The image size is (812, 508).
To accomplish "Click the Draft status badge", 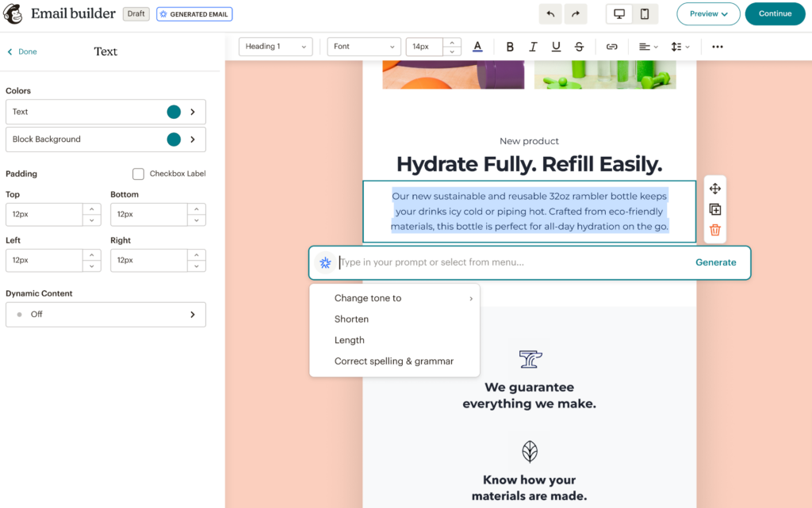I will 136,14.
